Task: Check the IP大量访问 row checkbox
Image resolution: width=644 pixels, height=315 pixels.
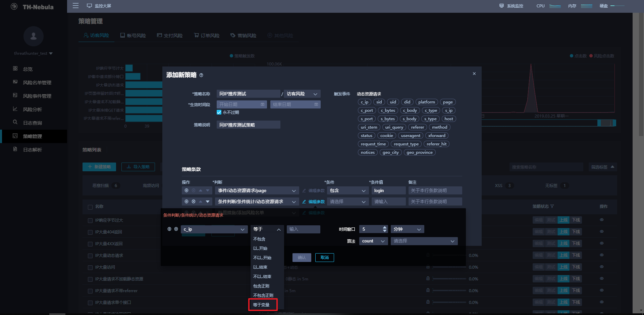Action: point(90,268)
